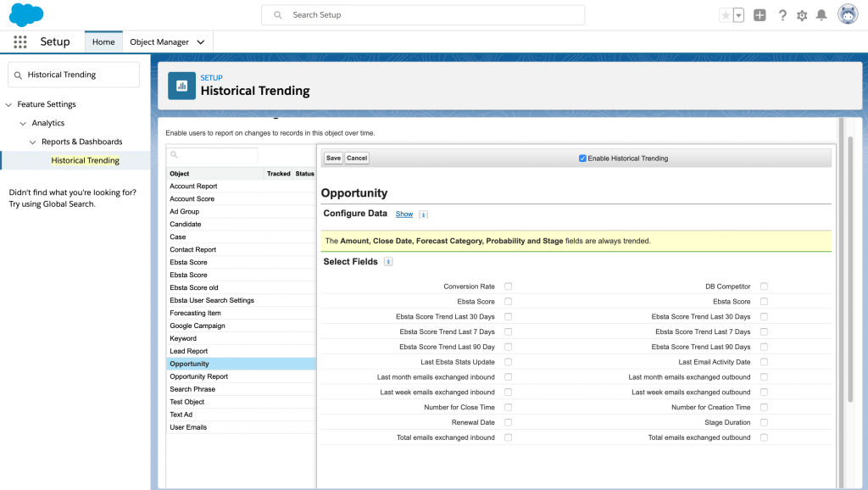Open the setup gear icon

[802, 15]
